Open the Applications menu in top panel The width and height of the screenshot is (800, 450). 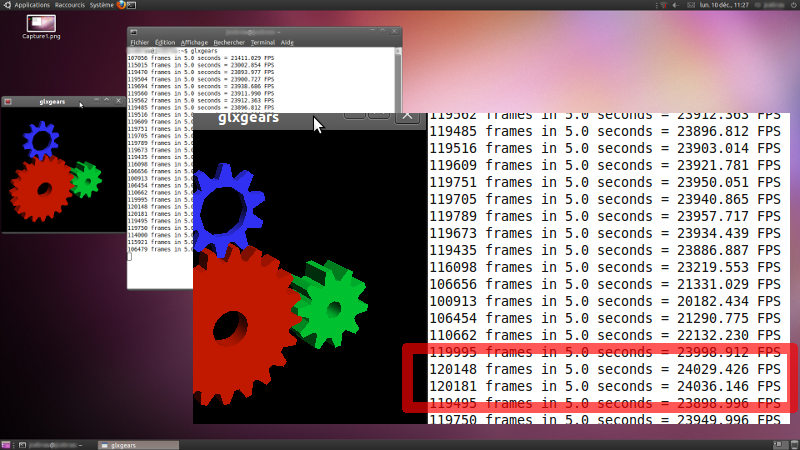tap(32, 5)
